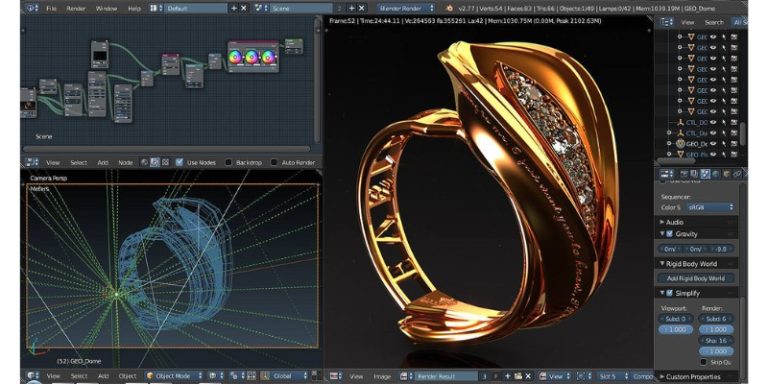Click the outliner Search menu button

[x=714, y=22]
